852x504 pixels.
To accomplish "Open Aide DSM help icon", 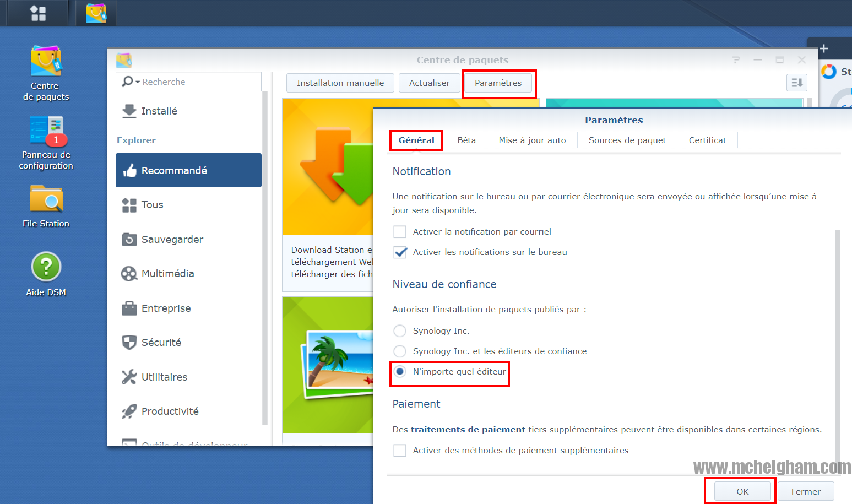I will [46, 274].
